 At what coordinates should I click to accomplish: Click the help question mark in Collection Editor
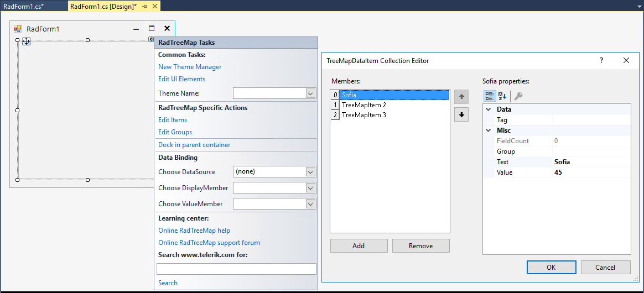click(x=601, y=60)
